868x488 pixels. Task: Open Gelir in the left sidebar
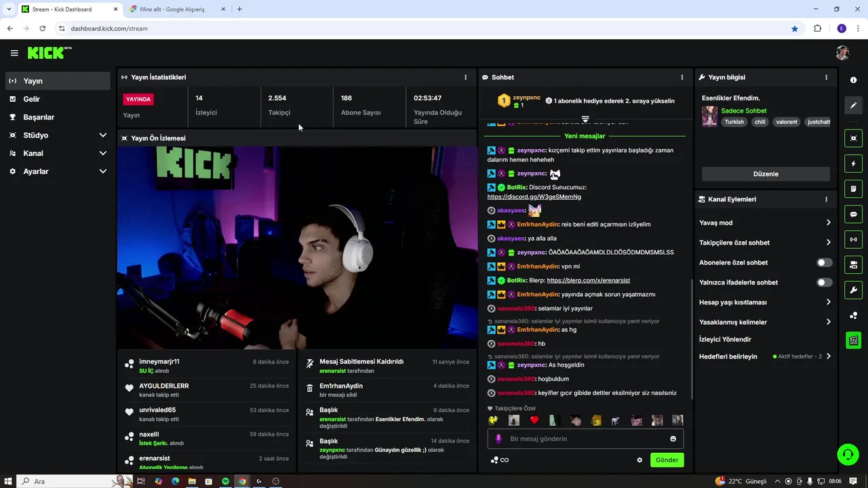57,99
